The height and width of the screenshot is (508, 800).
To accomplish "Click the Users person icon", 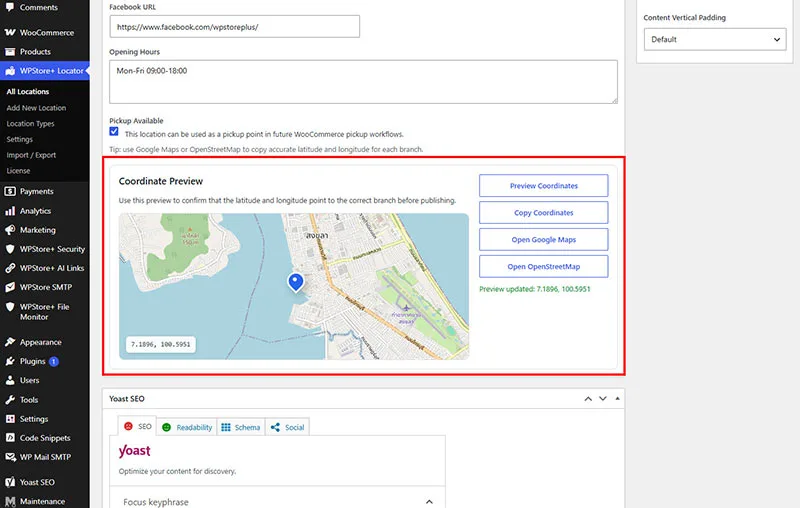I will point(10,380).
